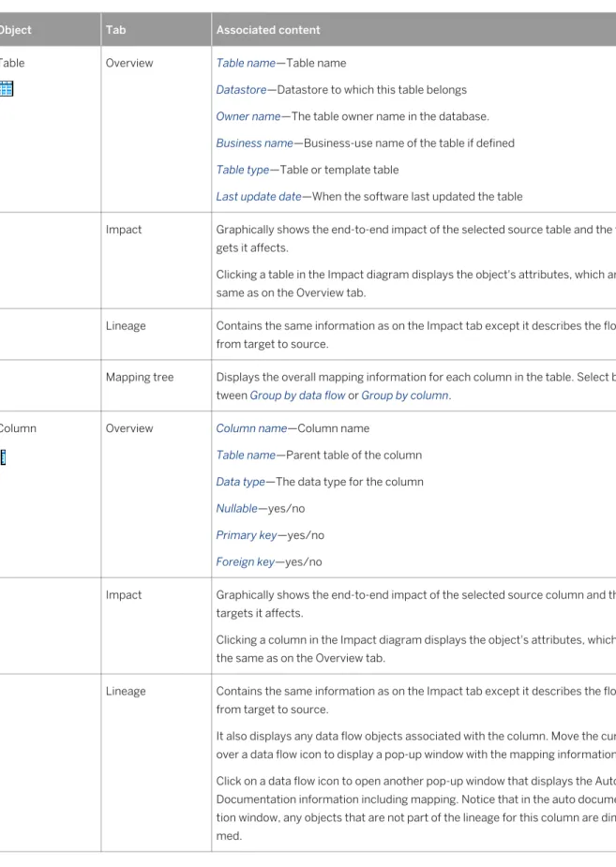Click paragraph starting 'Clicking a table in the Impact'

(416, 284)
